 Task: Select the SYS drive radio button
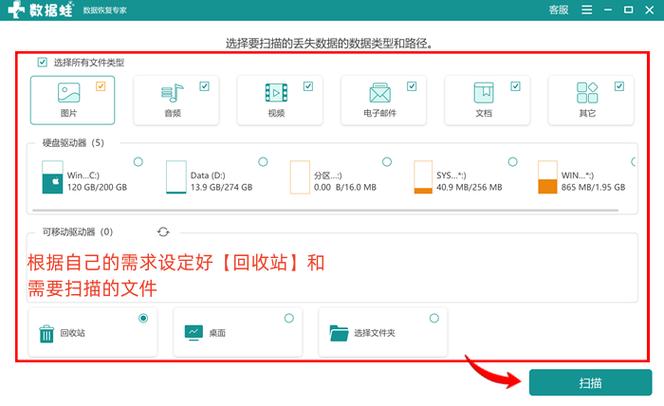coord(512,162)
